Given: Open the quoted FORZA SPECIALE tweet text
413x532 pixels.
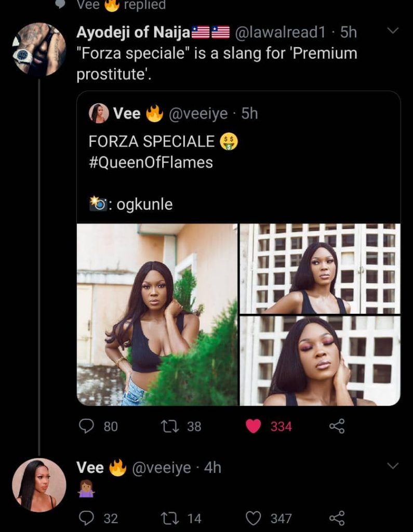Looking at the screenshot, I should (x=152, y=141).
